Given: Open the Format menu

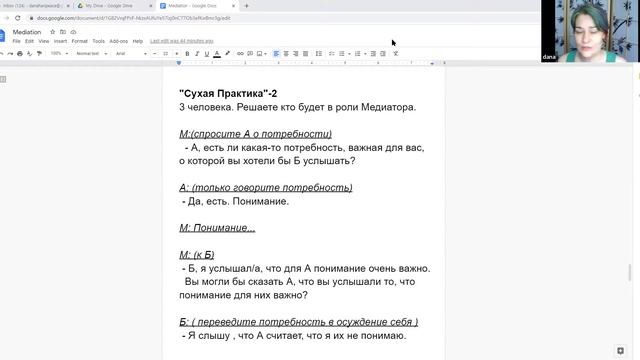Looking at the screenshot, I should [80, 41].
